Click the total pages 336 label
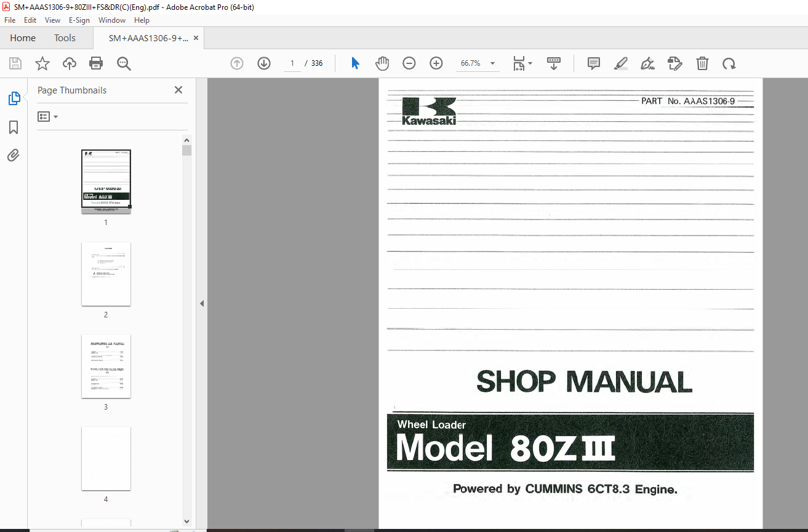 (x=317, y=63)
